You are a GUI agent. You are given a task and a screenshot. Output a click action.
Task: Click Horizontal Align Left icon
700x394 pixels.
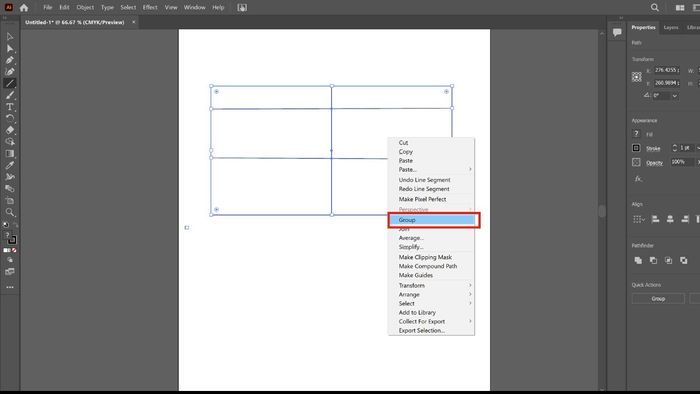click(655, 219)
